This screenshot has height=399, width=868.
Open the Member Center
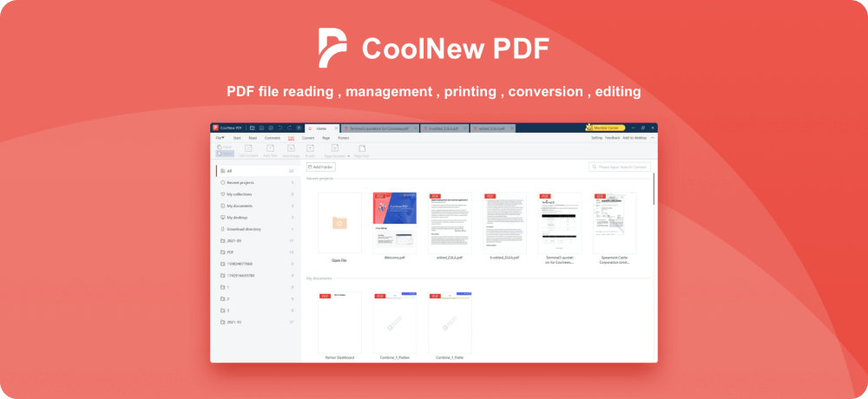[x=606, y=128]
